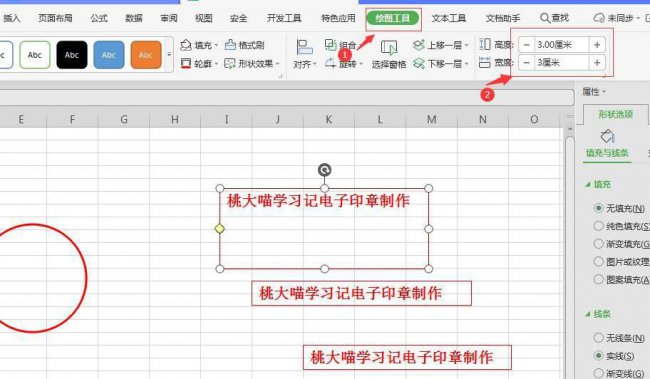Click the 未同步 cloud sync icon
Viewport: 650px width, 379px height.
click(x=599, y=18)
